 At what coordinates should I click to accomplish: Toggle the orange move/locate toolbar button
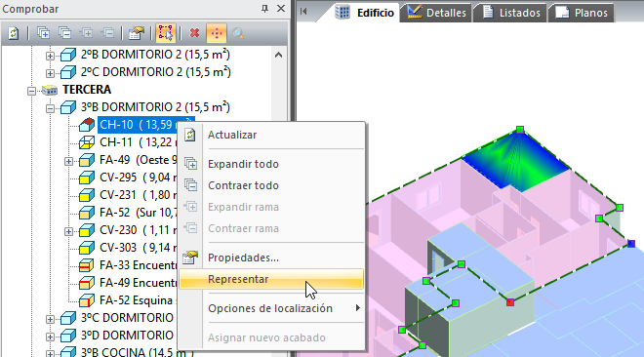(x=217, y=33)
